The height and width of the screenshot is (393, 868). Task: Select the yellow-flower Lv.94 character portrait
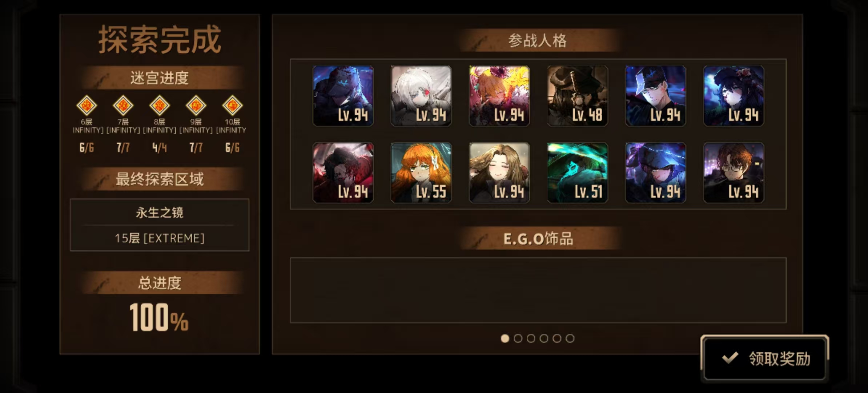click(x=499, y=96)
